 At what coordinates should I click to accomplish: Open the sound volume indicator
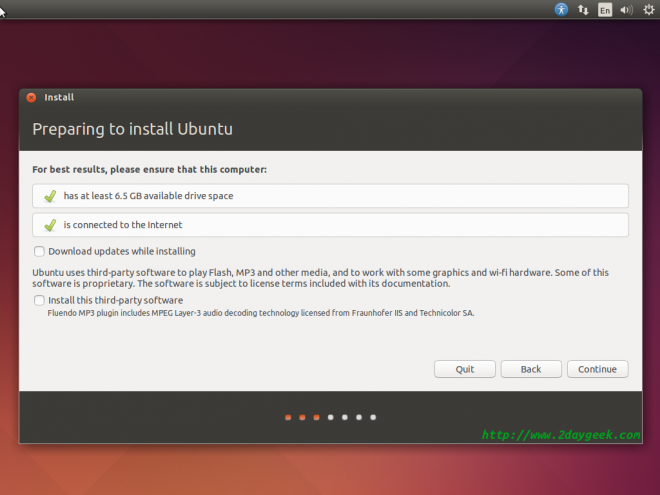pos(627,10)
